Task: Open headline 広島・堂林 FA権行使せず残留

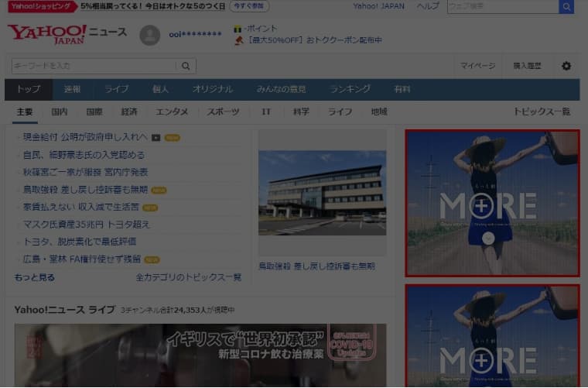Action: click(82, 259)
